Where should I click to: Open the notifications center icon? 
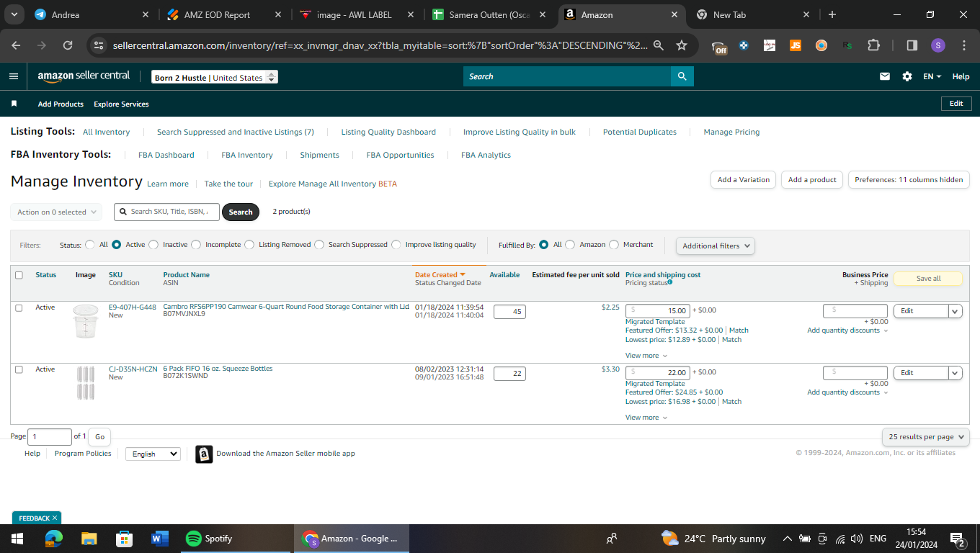click(x=958, y=539)
